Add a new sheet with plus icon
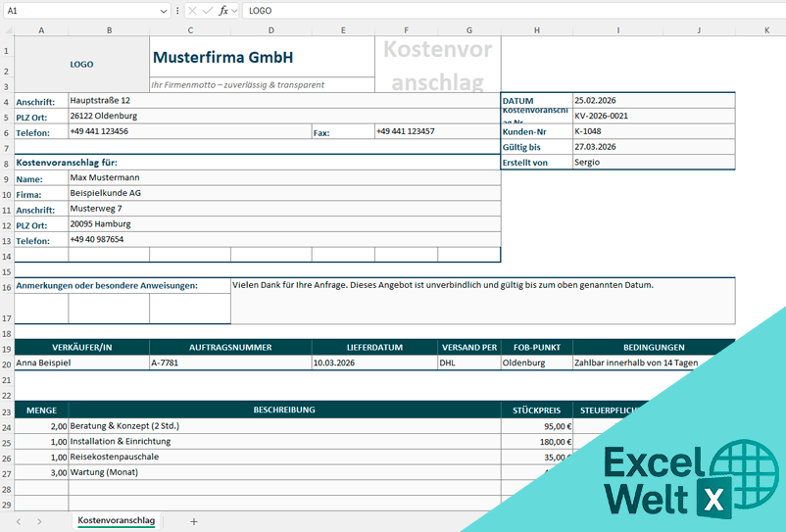The image size is (786, 532). [194, 521]
